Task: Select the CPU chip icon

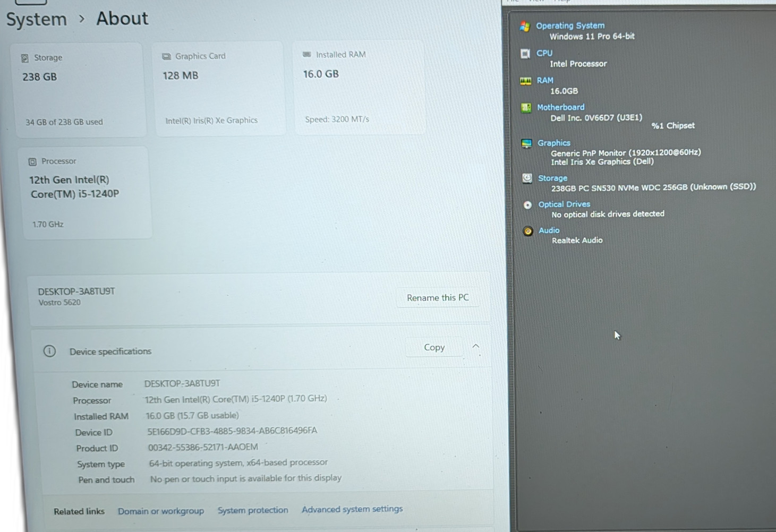Action: (525, 54)
